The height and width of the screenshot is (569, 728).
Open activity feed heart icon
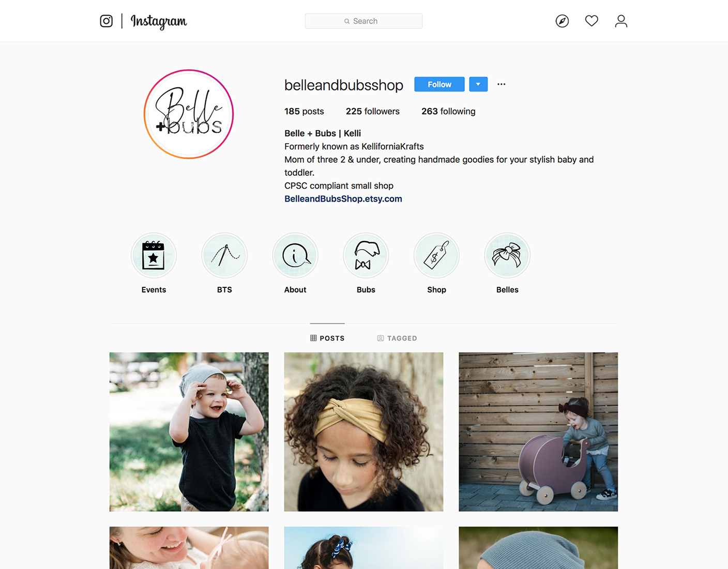pyautogui.click(x=591, y=21)
